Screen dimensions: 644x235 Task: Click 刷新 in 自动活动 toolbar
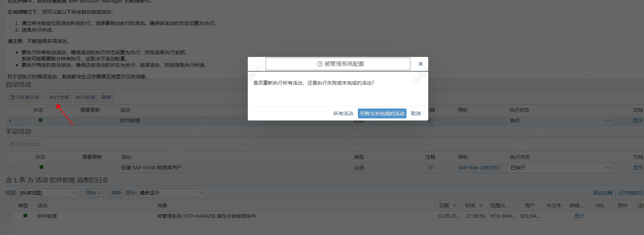pos(107,97)
